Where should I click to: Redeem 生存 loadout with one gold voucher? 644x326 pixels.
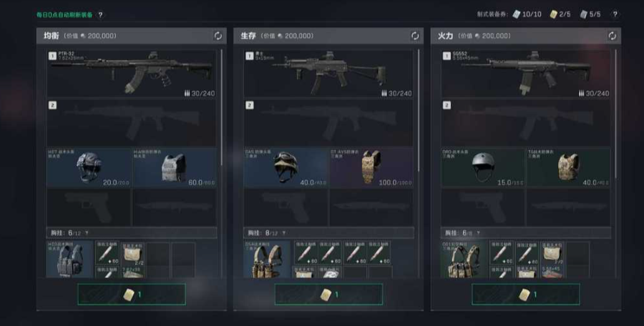click(x=328, y=295)
